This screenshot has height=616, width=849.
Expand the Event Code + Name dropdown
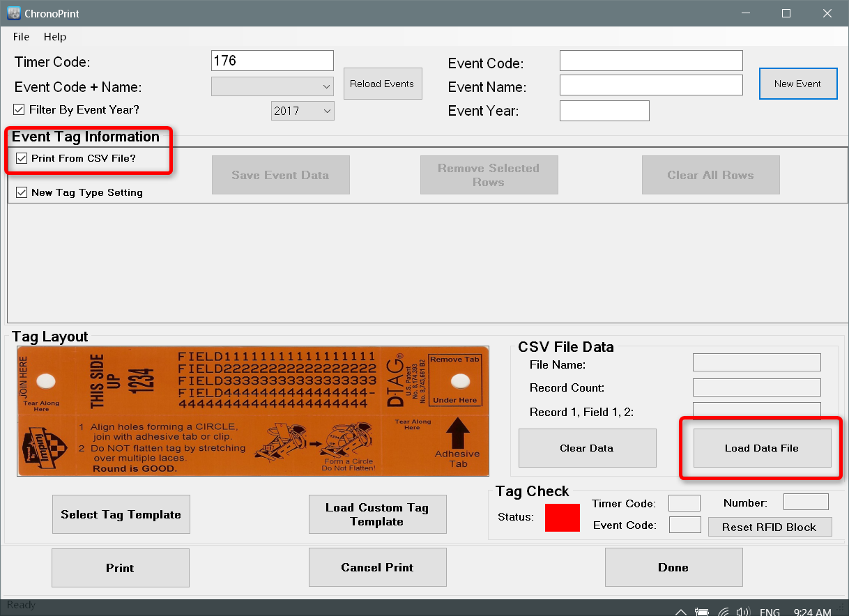[273, 87]
